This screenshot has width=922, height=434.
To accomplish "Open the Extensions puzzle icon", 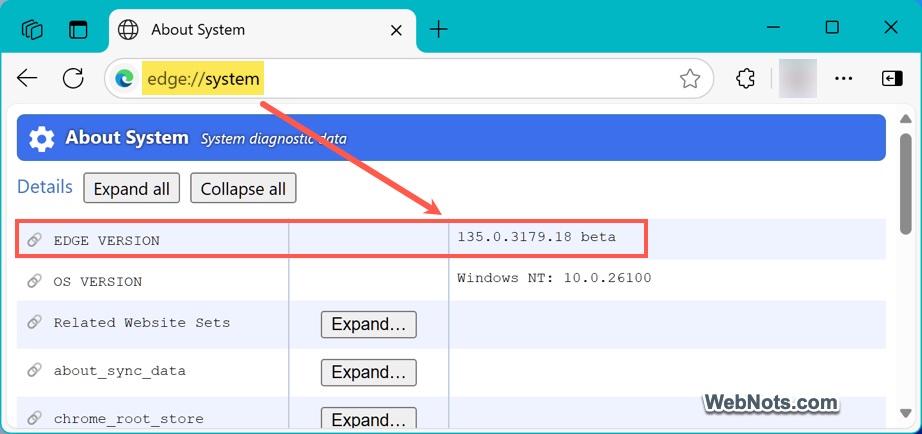I will click(745, 78).
